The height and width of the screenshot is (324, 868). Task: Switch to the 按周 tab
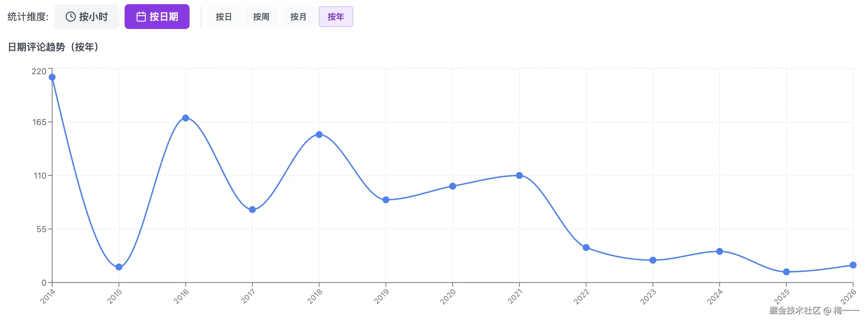261,17
